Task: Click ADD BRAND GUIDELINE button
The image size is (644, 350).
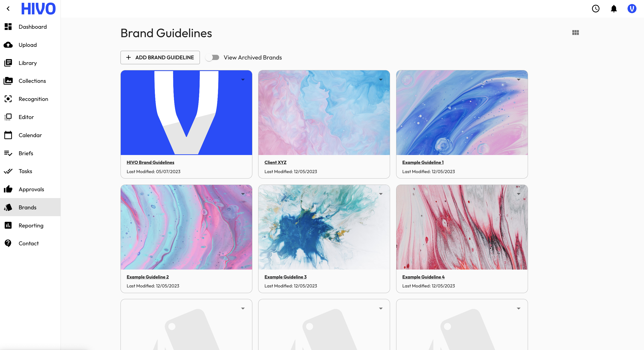Action: tap(160, 57)
